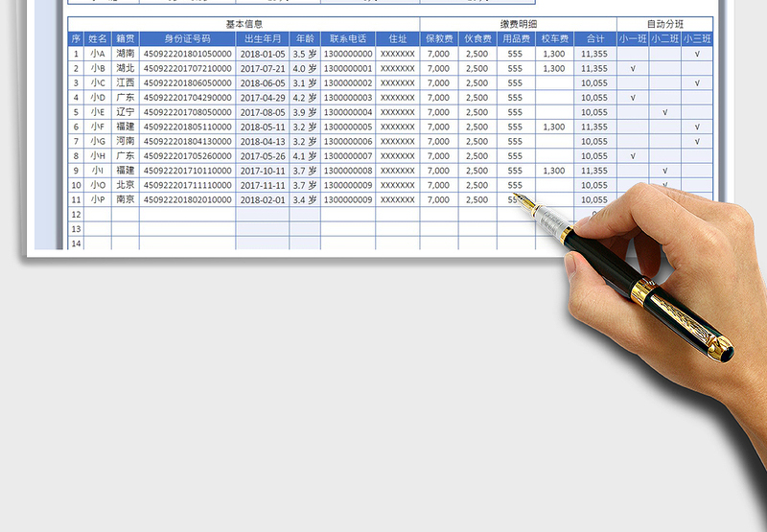767x532 pixels.
Task: Select the 身份证号码 column header
Action: click(187, 39)
